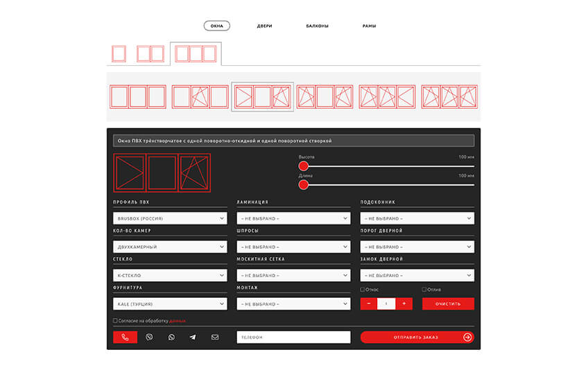Open the Подоконник dropdown
This screenshot has width=588, height=372.
click(x=417, y=218)
